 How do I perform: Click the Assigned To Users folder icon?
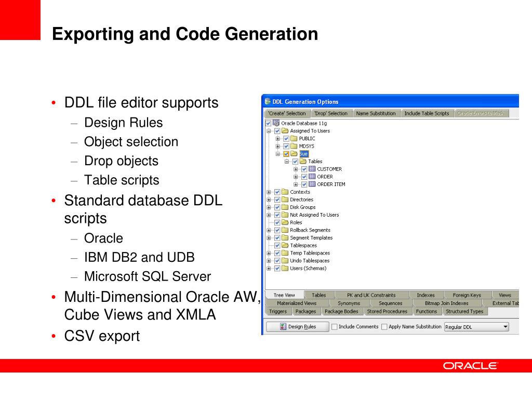click(x=285, y=130)
